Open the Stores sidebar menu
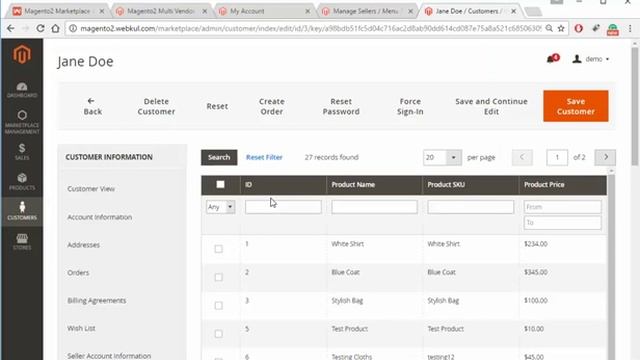Screen dimensions: 640x360 tap(22, 242)
